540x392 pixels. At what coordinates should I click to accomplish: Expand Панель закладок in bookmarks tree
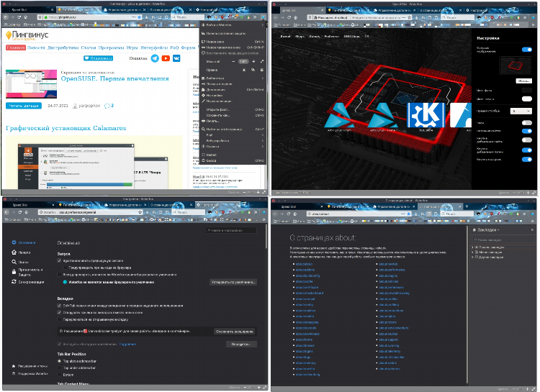click(x=472, y=247)
